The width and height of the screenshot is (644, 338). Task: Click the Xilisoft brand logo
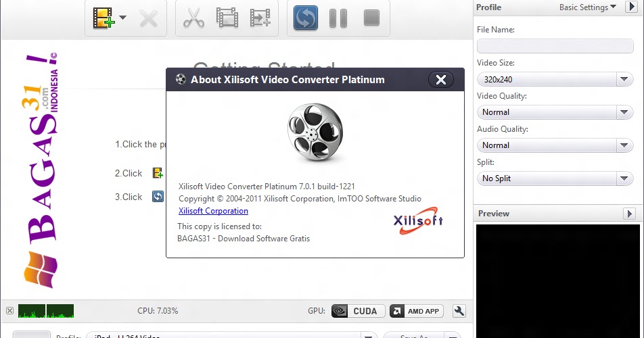418,220
